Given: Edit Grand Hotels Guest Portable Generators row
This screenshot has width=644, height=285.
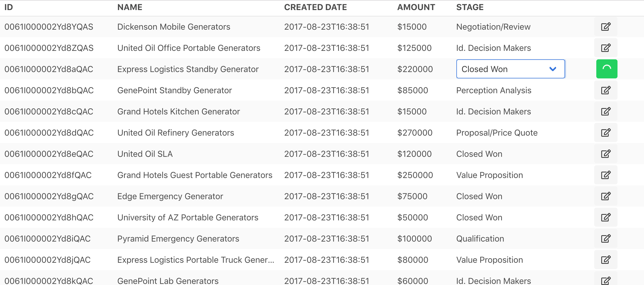Looking at the screenshot, I should click(606, 175).
